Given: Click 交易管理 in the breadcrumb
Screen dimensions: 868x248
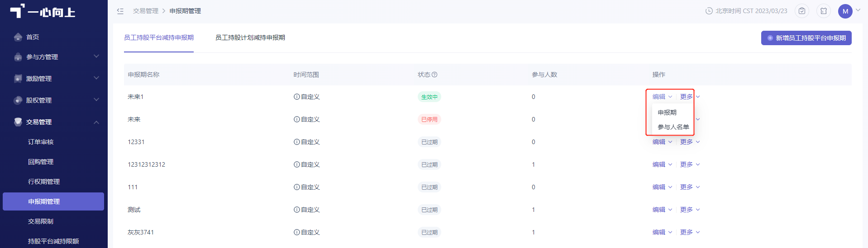Looking at the screenshot, I should (x=146, y=11).
